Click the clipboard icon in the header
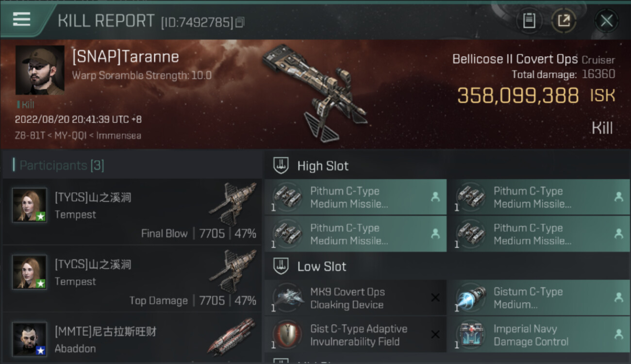 (529, 20)
